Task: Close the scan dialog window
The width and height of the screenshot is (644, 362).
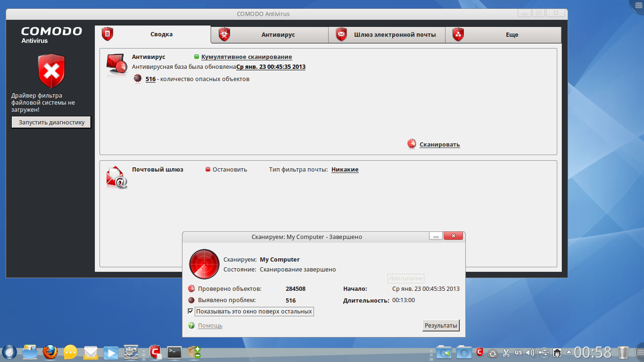Action: (453, 236)
